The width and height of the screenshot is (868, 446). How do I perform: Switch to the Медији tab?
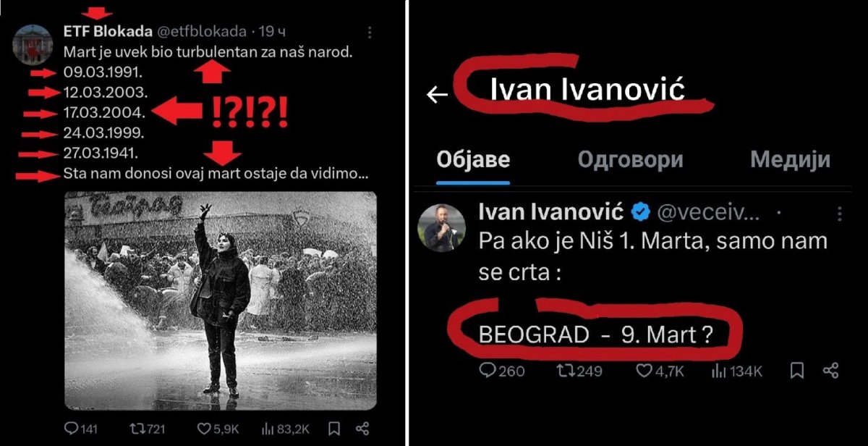click(x=790, y=159)
